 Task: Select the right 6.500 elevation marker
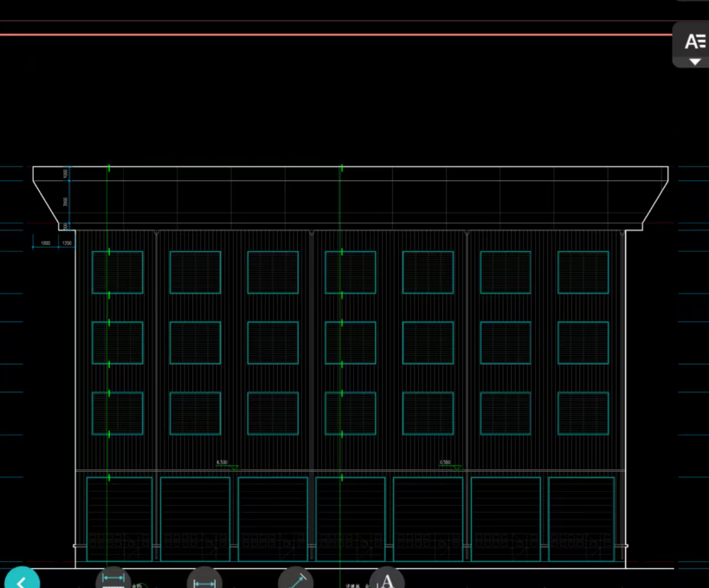pyautogui.click(x=445, y=463)
